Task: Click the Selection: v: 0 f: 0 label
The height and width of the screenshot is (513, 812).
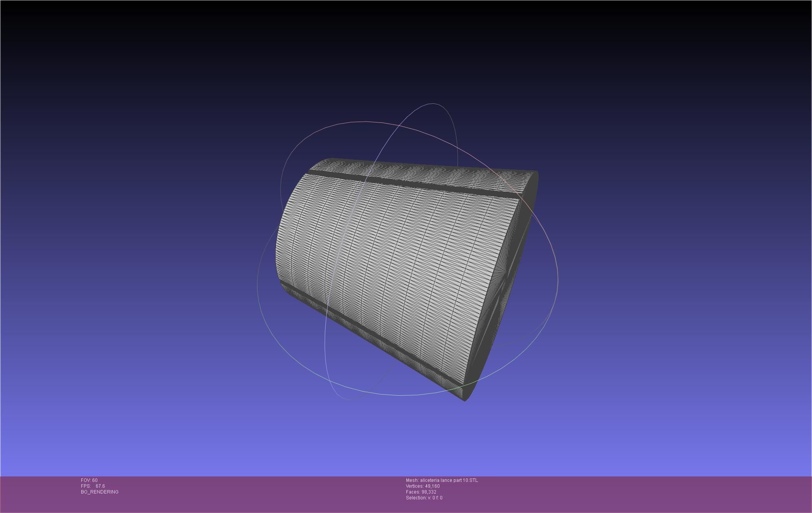Action: [424, 498]
